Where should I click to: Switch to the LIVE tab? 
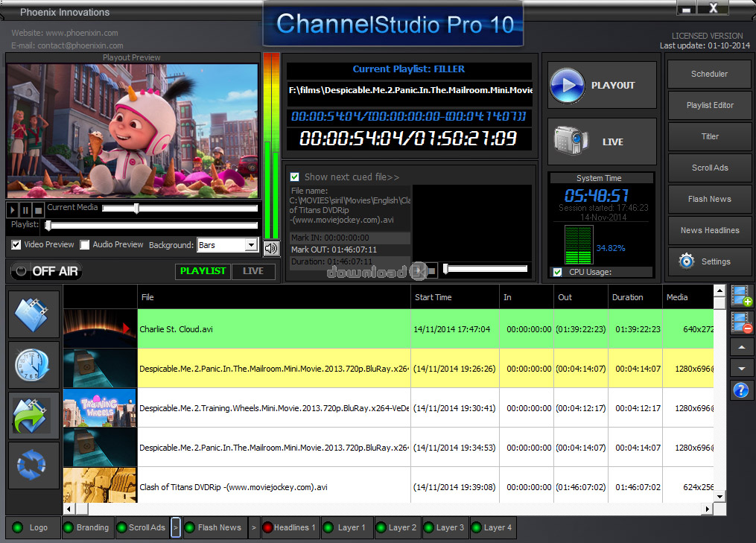click(x=253, y=271)
